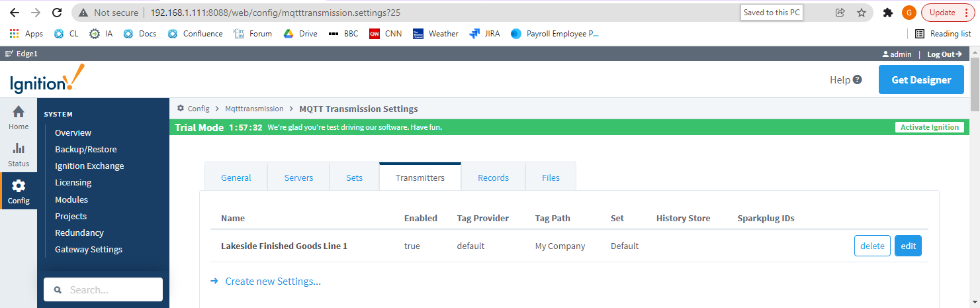Screen dimensions: 980x308
Task: Select the Transmitters tab
Action: click(420, 177)
